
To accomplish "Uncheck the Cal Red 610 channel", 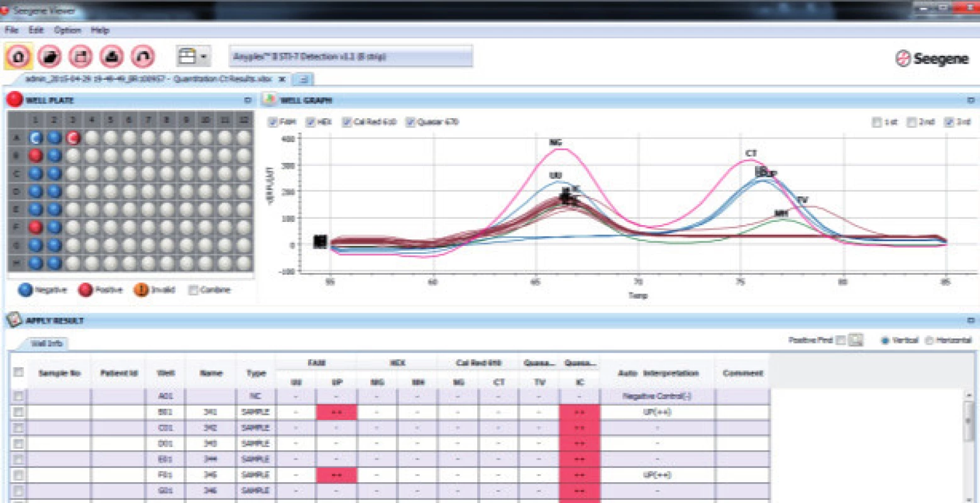I will pyautogui.click(x=346, y=122).
